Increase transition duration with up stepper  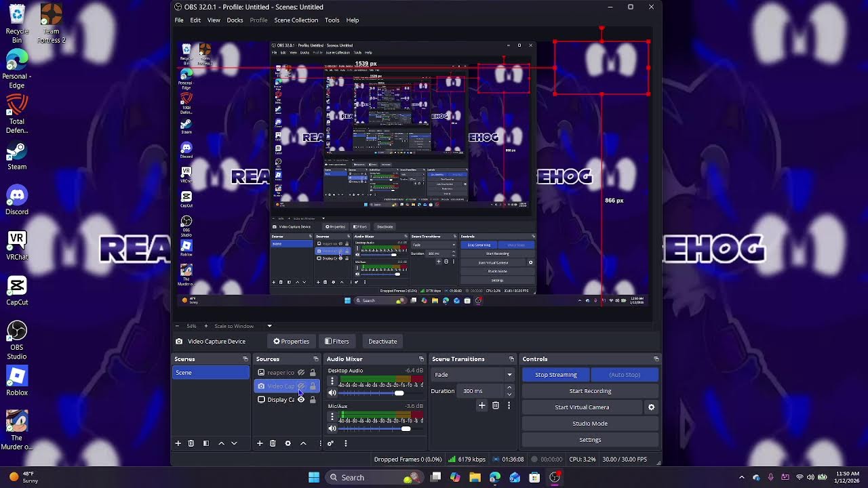[x=509, y=388]
